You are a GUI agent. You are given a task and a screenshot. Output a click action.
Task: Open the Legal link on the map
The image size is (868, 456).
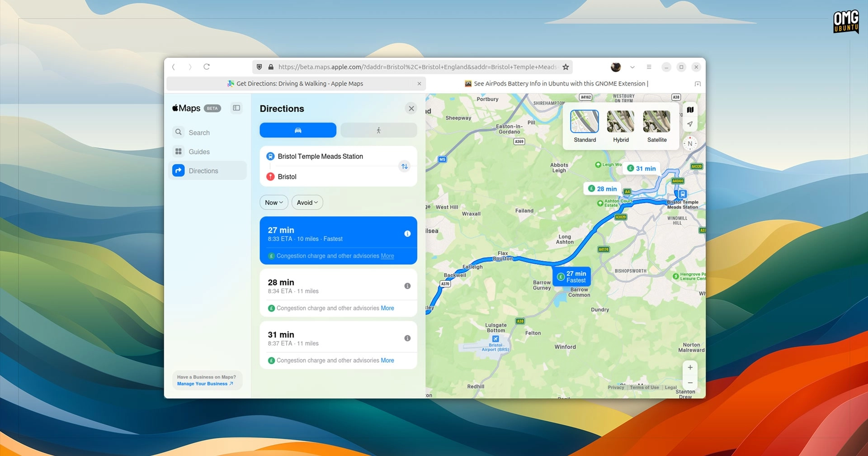point(670,387)
